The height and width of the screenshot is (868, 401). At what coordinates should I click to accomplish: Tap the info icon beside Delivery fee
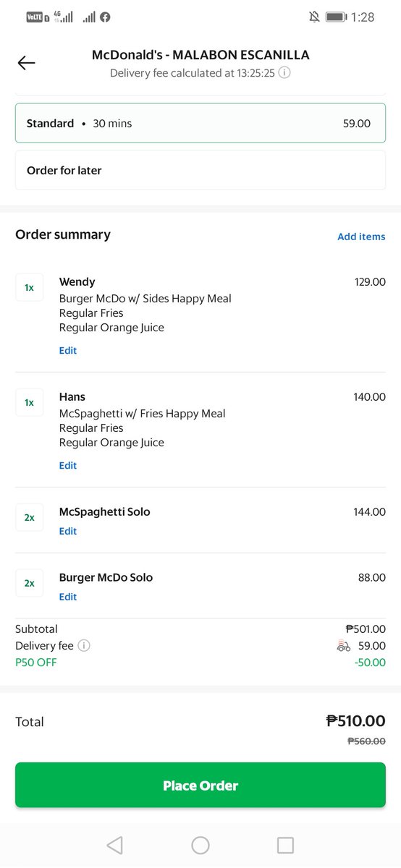point(84,646)
